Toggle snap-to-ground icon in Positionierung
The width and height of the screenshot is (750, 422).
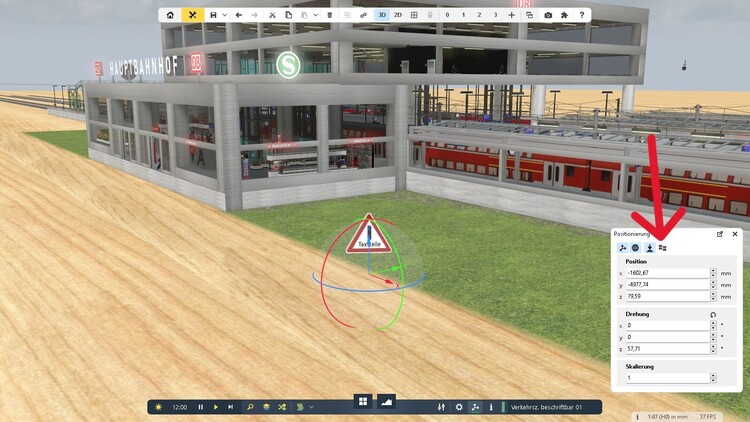650,248
